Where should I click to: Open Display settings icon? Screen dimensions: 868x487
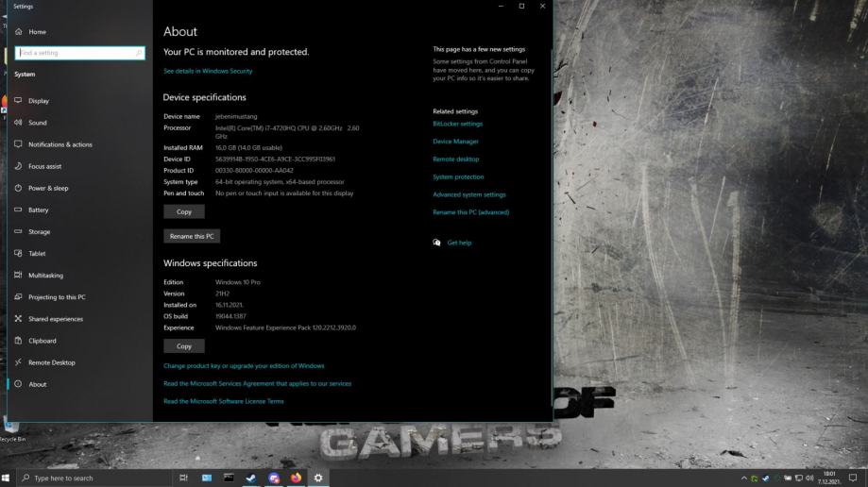pyautogui.click(x=18, y=100)
